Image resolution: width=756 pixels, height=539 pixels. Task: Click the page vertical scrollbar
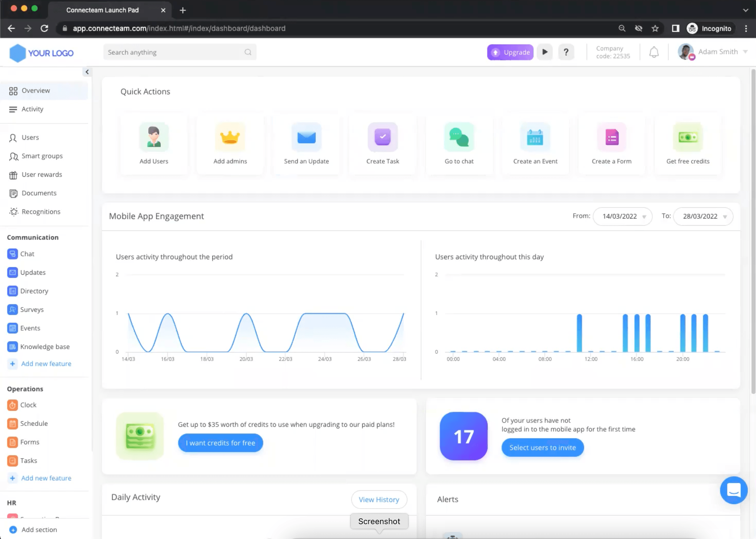click(x=753, y=231)
